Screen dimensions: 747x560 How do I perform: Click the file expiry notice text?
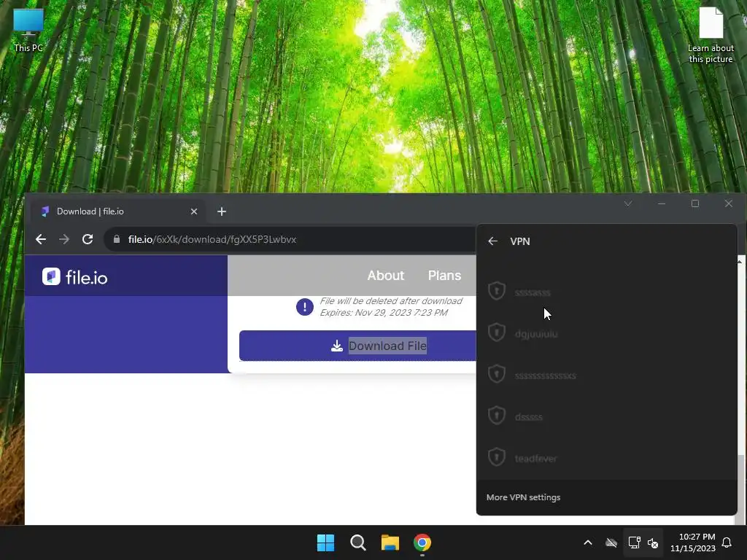(391, 307)
